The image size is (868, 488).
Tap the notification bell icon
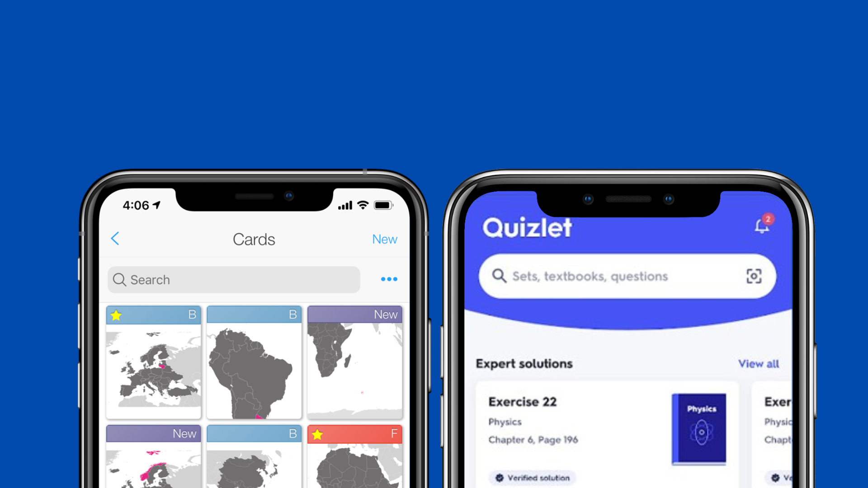tap(761, 226)
